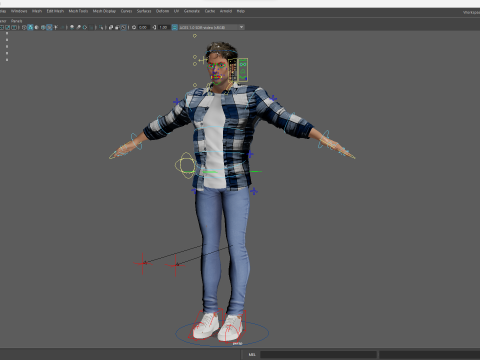Select the character's left hand circle control
Image resolution: width=480 pixels, height=360 pixels.
324,139
